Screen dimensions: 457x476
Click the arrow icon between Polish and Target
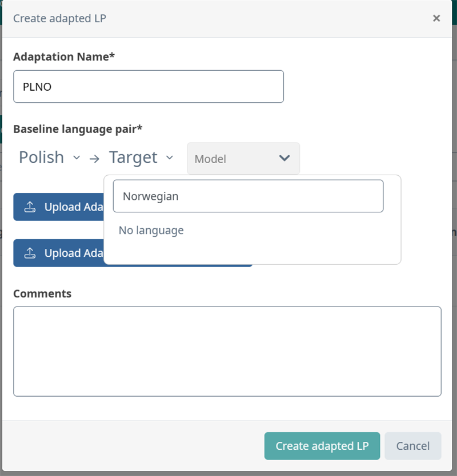click(95, 158)
